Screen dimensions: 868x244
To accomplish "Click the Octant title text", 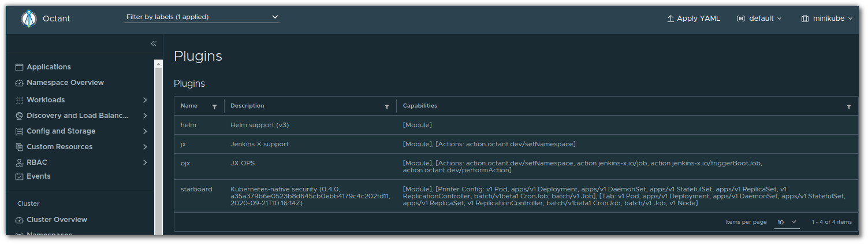I will [x=57, y=19].
